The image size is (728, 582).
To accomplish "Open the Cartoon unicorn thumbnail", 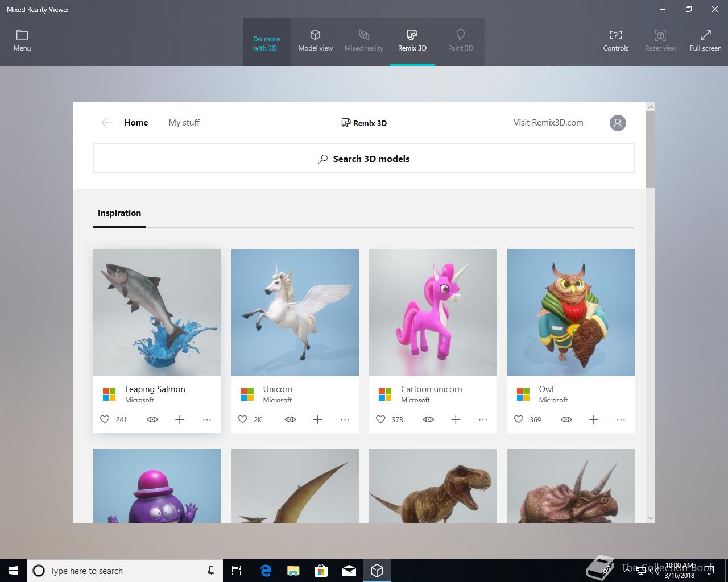I will point(433,313).
